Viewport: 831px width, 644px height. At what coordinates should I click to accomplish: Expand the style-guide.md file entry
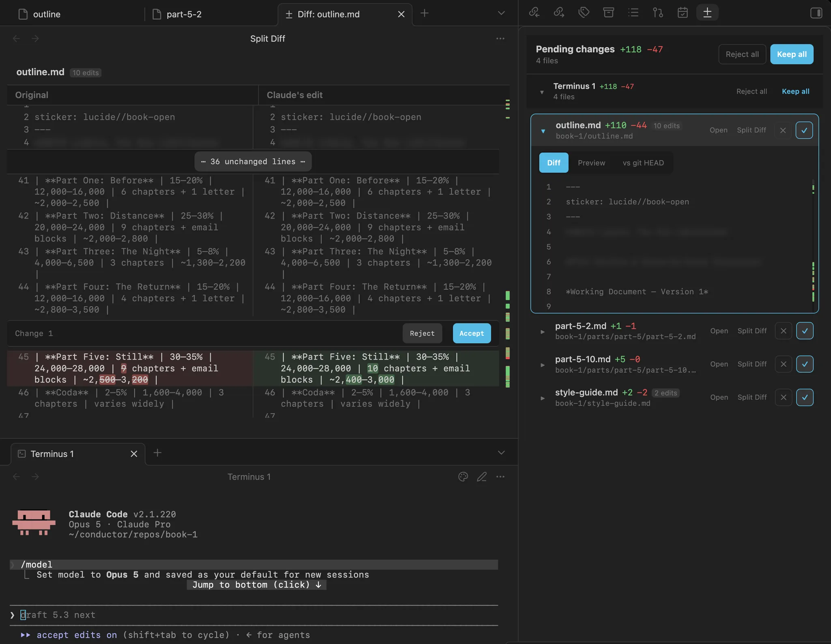click(x=543, y=398)
